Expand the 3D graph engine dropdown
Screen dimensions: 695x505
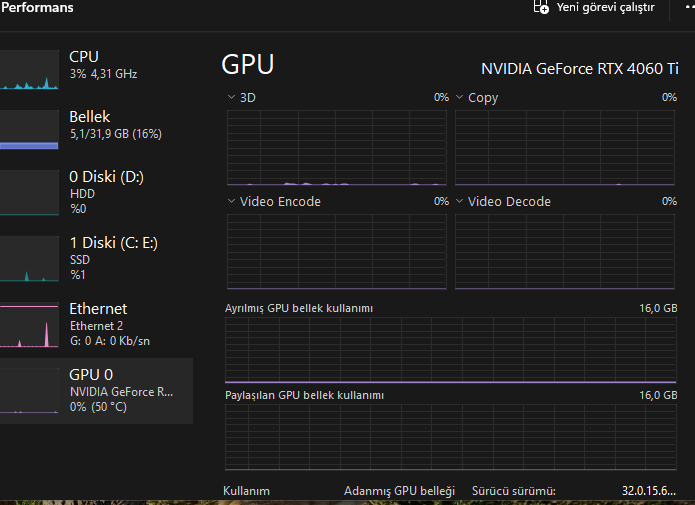(x=232, y=97)
